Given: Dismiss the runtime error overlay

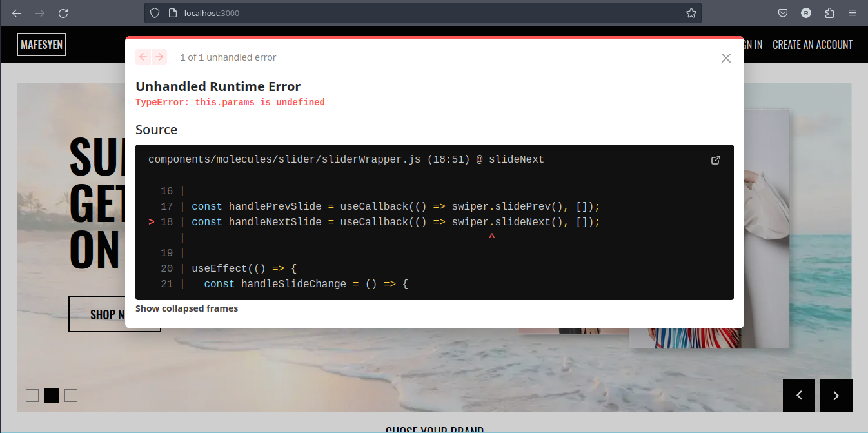Looking at the screenshot, I should point(725,57).
